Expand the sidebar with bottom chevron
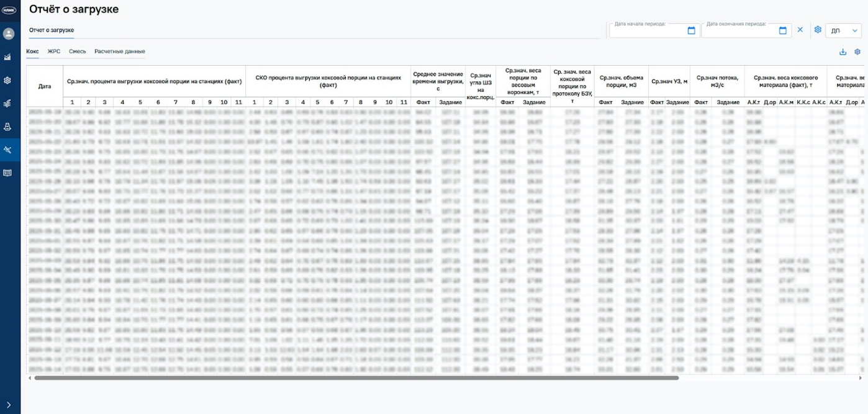868x414 pixels. click(x=8, y=405)
